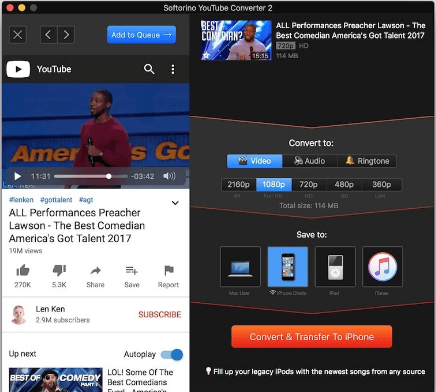The width and height of the screenshot is (436, 392).
Task: Open the #agt hashtag link
Action: (86, 200)
